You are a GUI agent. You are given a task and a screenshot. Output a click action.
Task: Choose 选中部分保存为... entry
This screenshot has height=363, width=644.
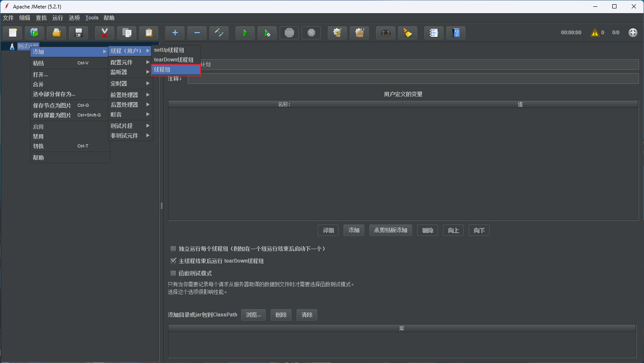(70, 94)
